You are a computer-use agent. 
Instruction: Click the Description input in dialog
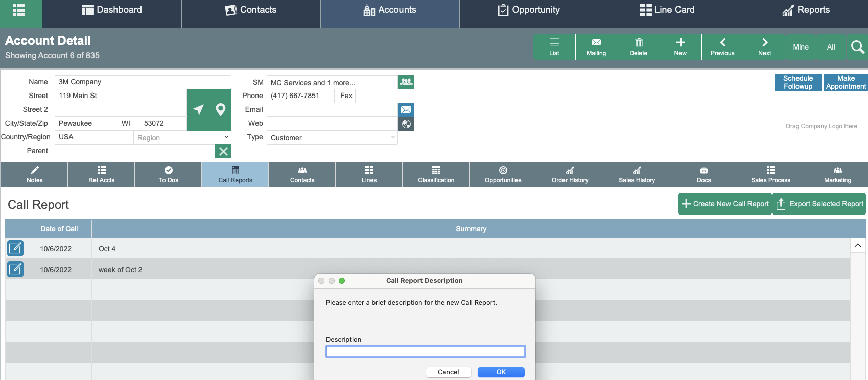pyautogui.click(x=426, y=351)
